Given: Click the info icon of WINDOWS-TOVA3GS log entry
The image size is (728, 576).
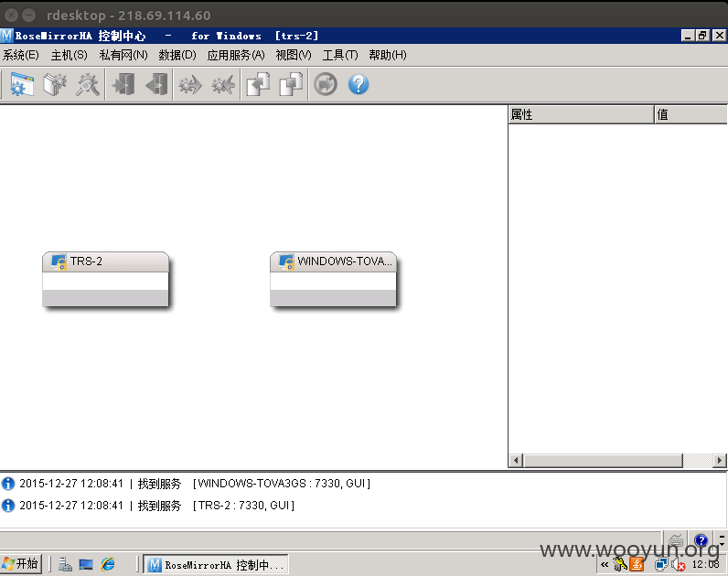Looking at the screenshot, I should pyautogui.click(x=8, y=484).
